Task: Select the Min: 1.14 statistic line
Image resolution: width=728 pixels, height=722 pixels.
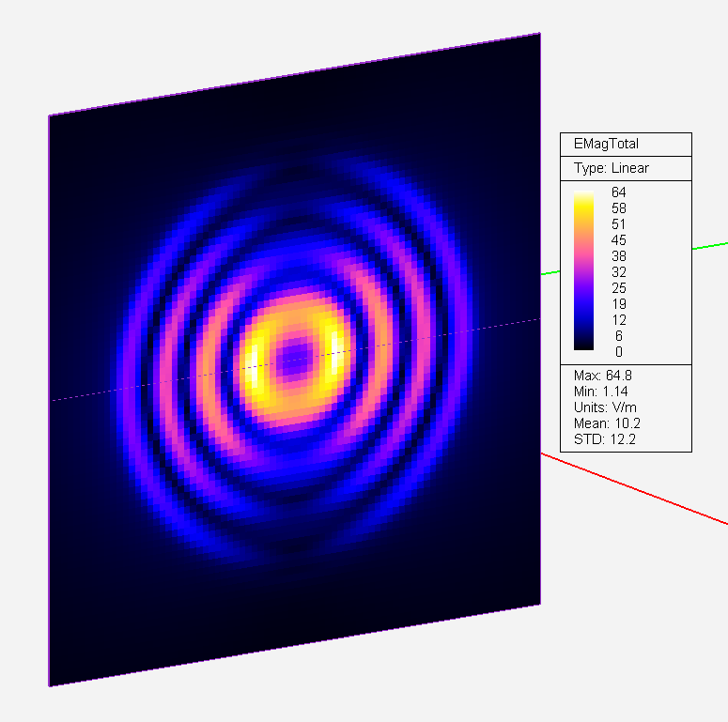Action: click(x=601, y=392)
